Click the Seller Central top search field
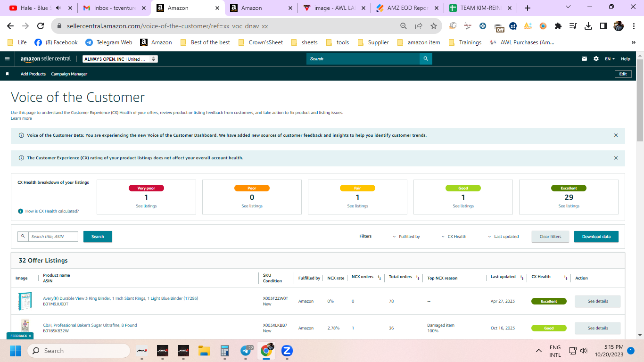644x362 pixels. tap(363, 59)
